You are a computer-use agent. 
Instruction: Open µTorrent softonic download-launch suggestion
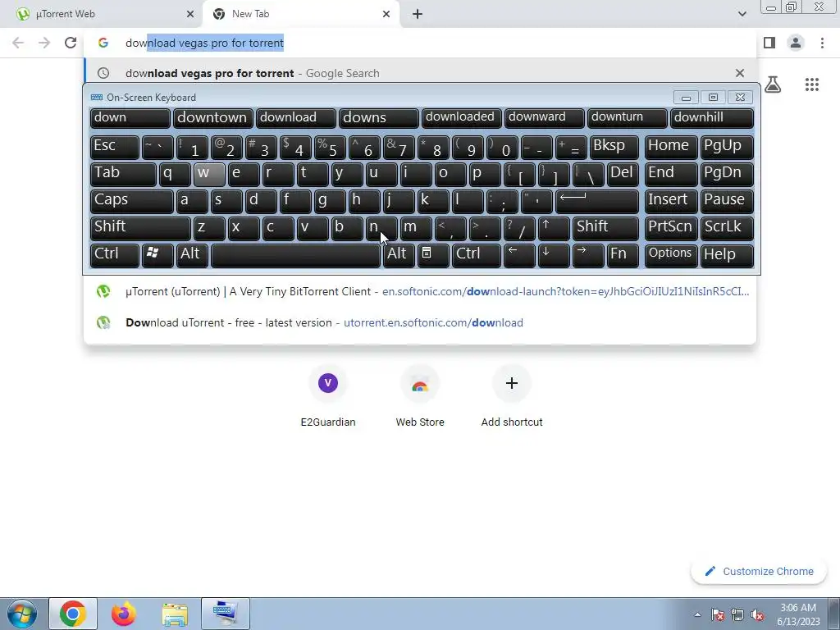[x=419, y=291]
